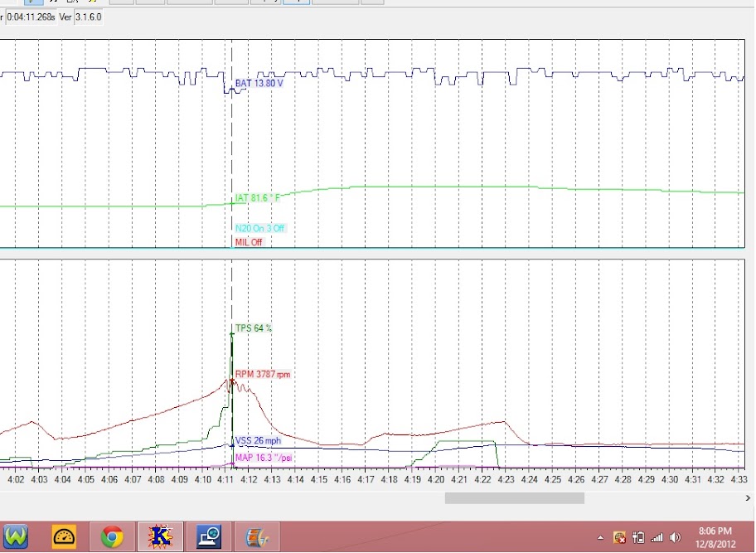Click the 4:11 time axis label
This screenshot has width=756, height=553.
[225, 479]
